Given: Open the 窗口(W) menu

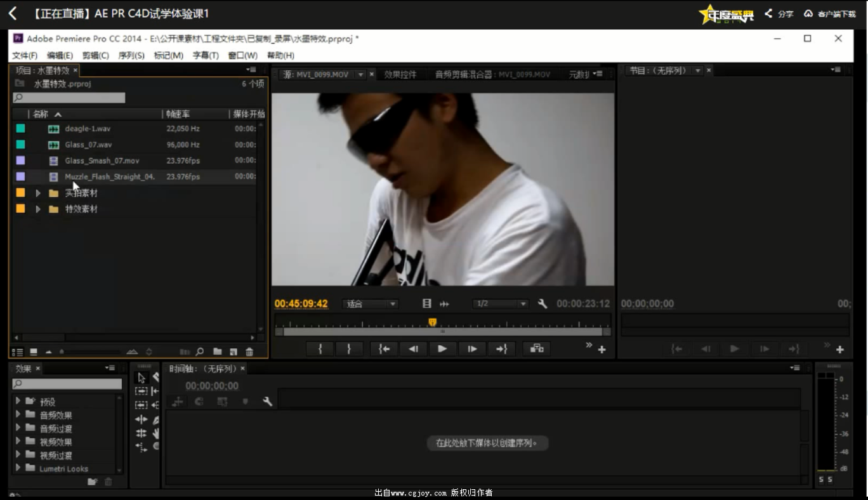Looking at the screenshot, I should [x=243, y=55].
